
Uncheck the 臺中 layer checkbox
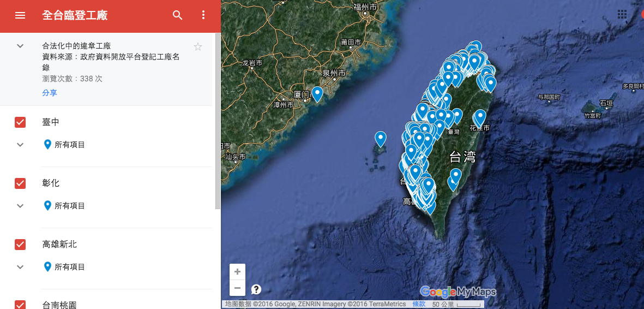pyautogui.click(x=20, y=122)
